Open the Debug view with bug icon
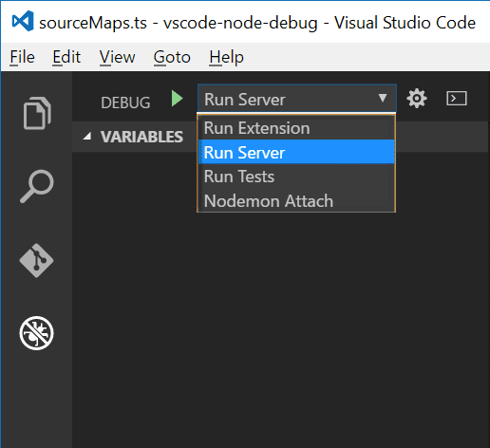 (x=36, y=333)
